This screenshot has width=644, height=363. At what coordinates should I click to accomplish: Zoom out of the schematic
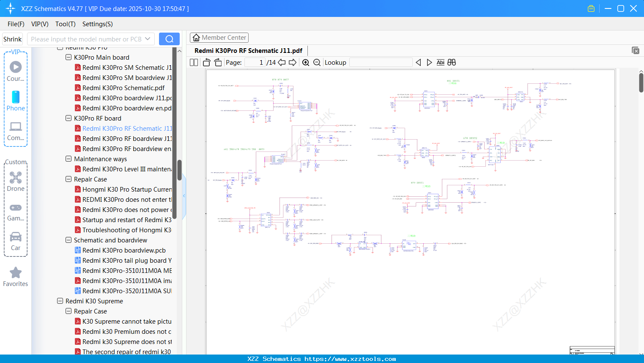pos(317,63)
